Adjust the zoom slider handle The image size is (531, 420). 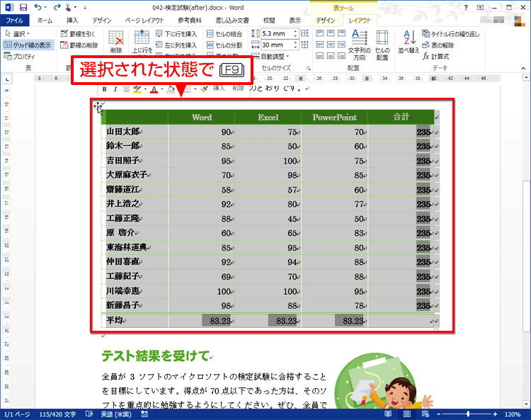(x=468, y=414)
